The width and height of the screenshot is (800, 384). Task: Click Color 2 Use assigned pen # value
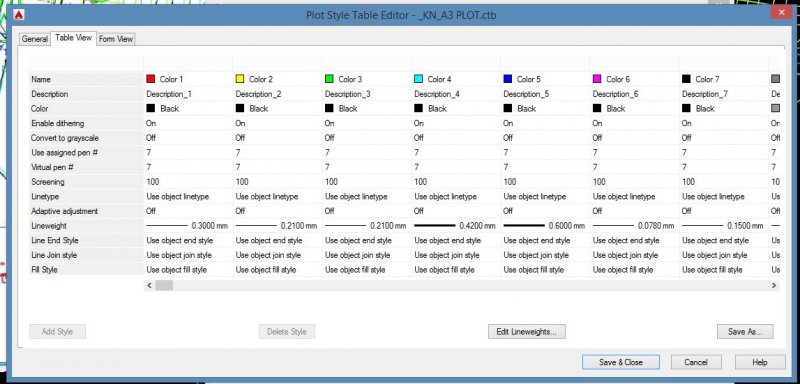[x=277, y=152]
